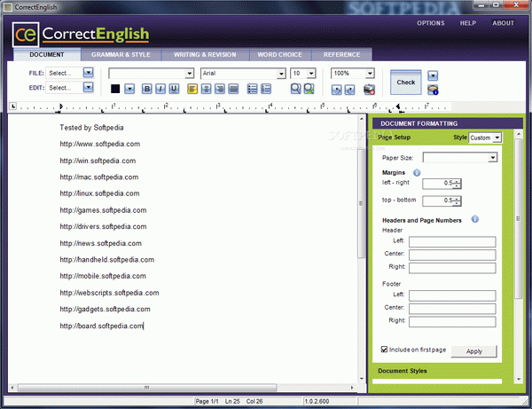
Task: Click the Header Center input field
Action: (x=452, y=255)
